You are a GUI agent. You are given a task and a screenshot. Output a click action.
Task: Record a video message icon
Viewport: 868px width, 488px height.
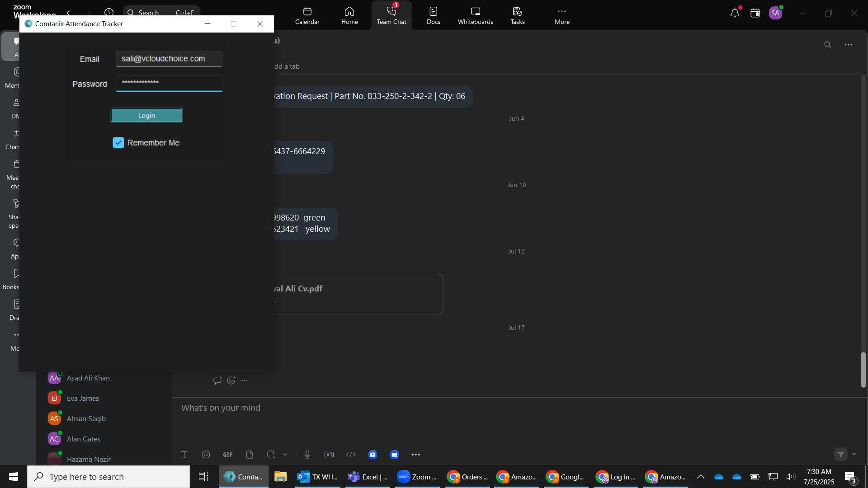click(329, 455)
